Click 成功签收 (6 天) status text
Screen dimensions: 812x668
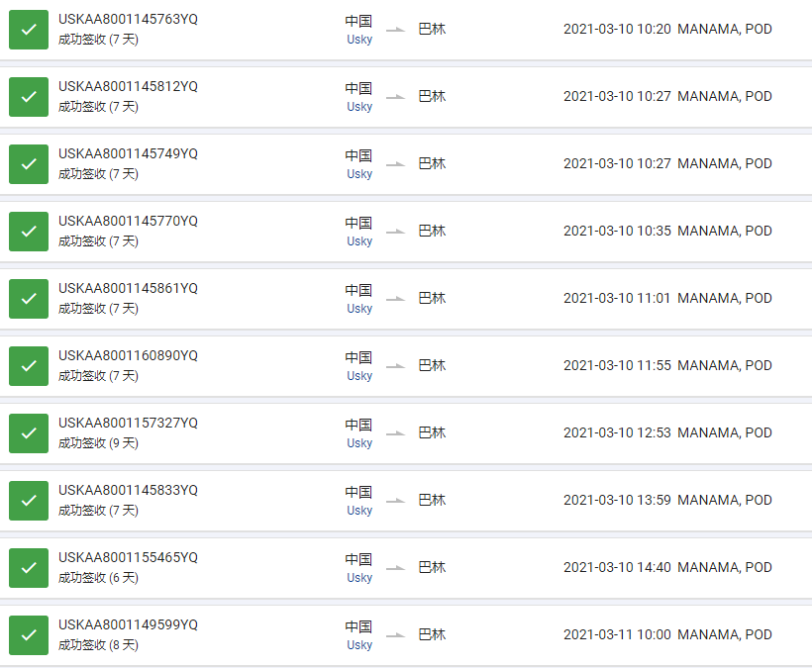[98, 578]
